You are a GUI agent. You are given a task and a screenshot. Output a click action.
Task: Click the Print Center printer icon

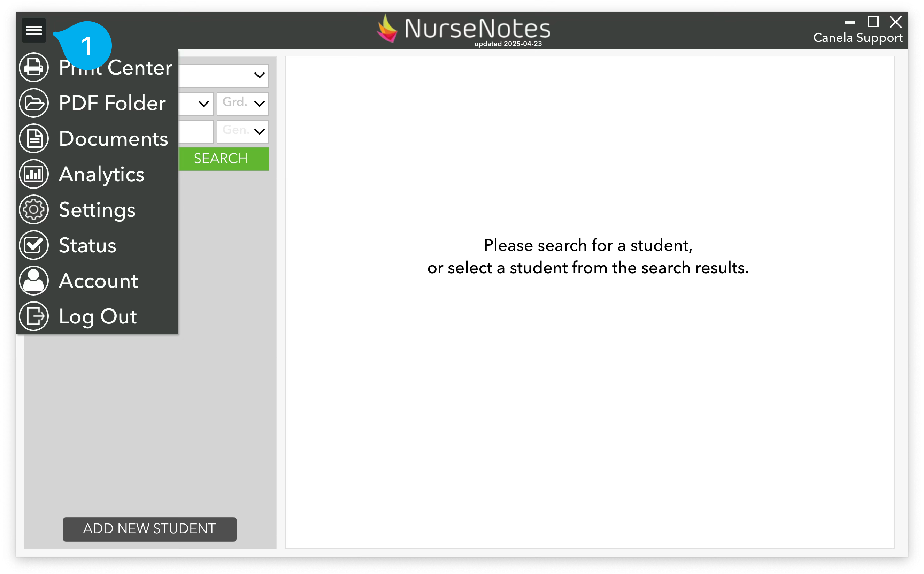34,68
